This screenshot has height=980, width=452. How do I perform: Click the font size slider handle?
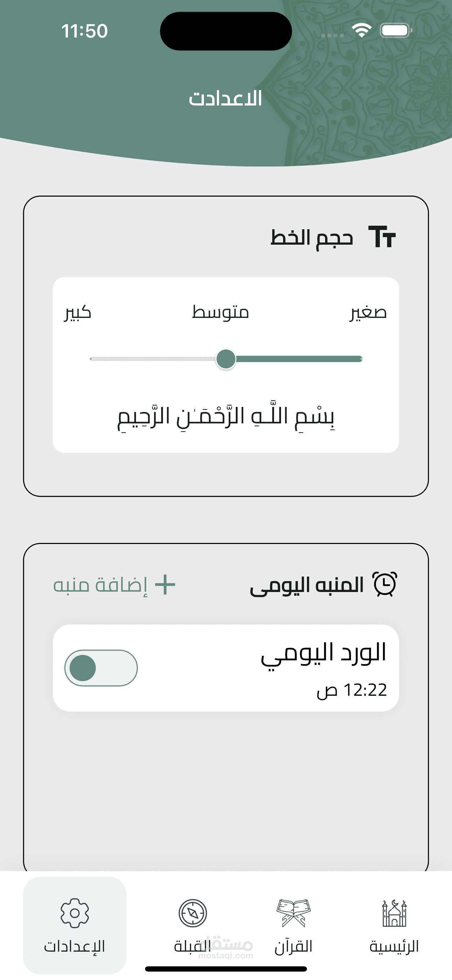click(226, 359)
